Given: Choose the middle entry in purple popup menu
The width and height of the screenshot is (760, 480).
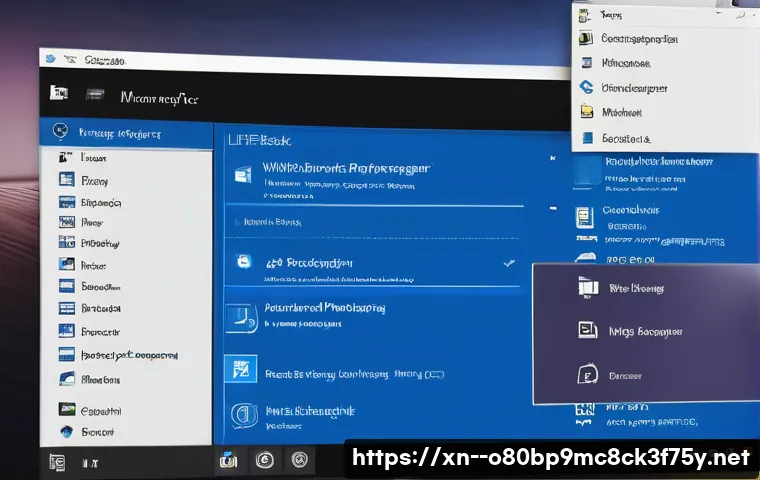Looking at the screenshot, I should pyautogui.click(x=645, y=330).
